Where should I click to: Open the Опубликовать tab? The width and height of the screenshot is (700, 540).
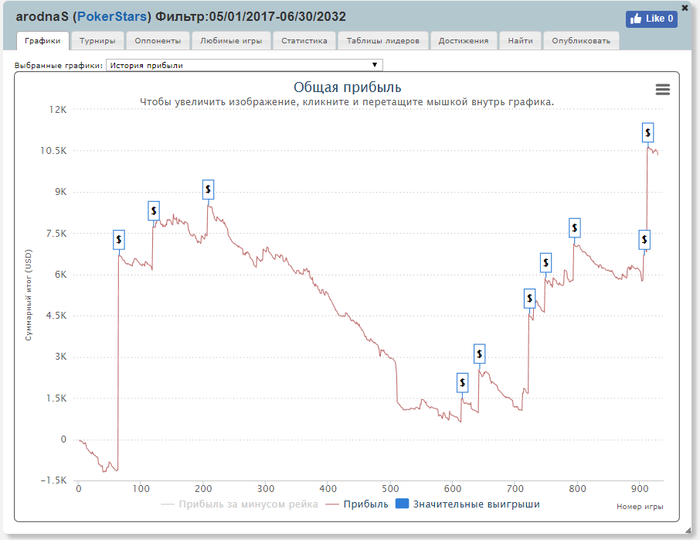(581, 41)
